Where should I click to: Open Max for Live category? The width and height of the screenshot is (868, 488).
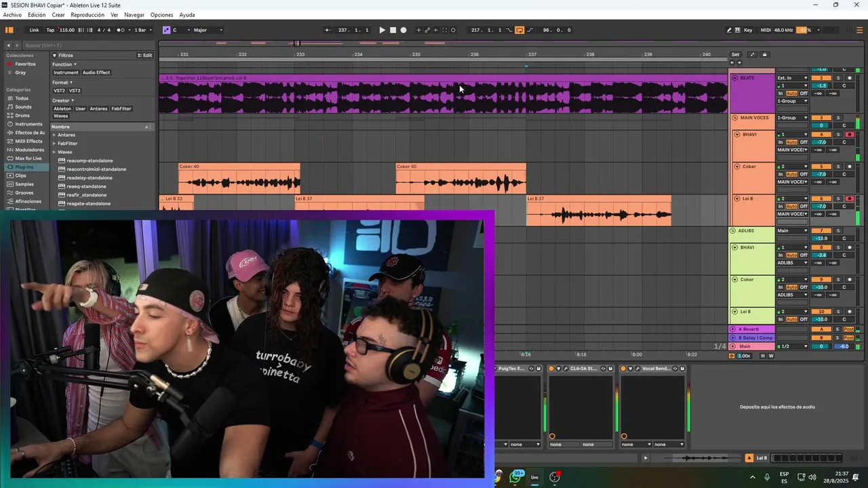[x=28, y=158]
